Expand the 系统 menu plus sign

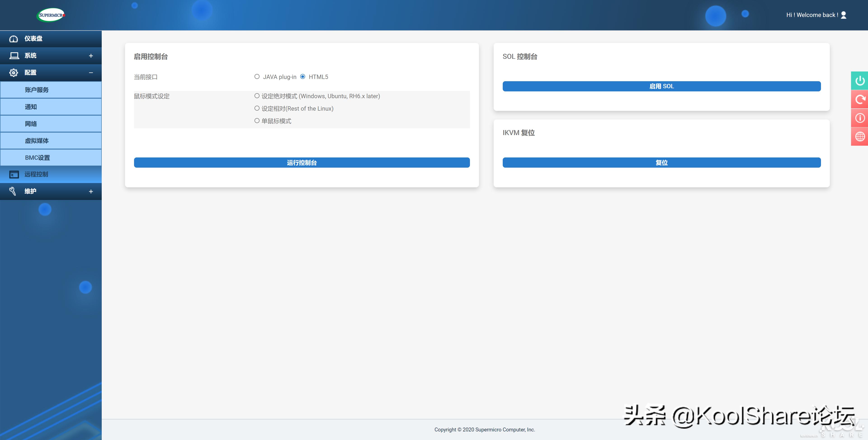click(91, 56)
